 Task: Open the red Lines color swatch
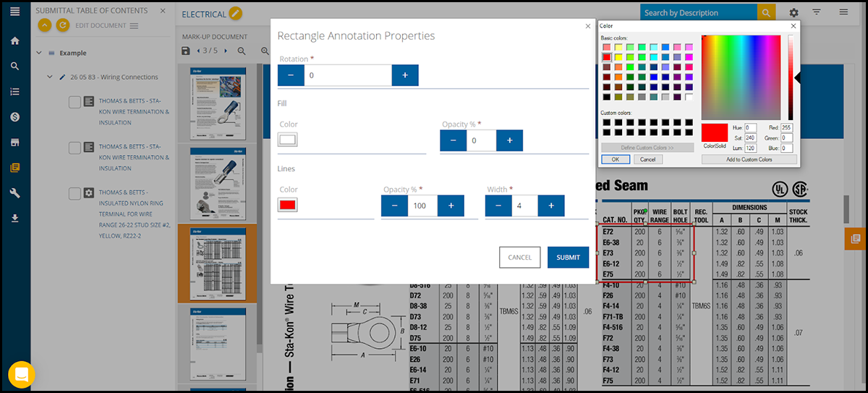(x=288, y=206)
